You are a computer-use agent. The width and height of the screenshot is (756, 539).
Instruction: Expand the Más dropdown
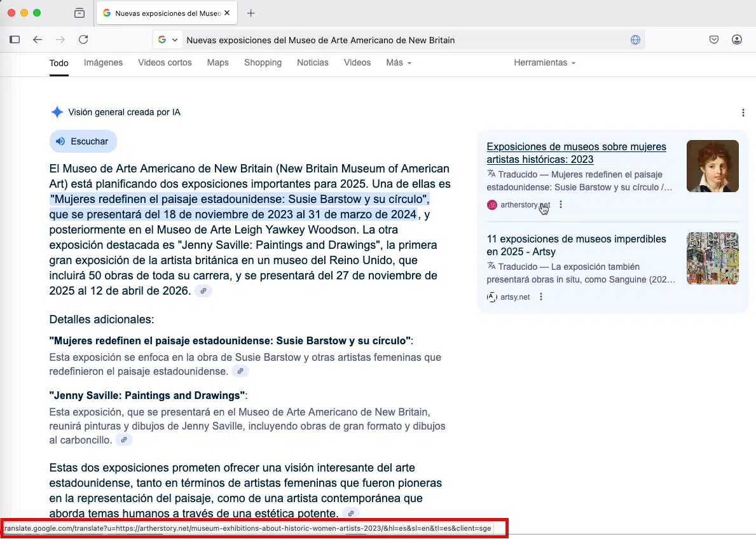coord(399,62)
